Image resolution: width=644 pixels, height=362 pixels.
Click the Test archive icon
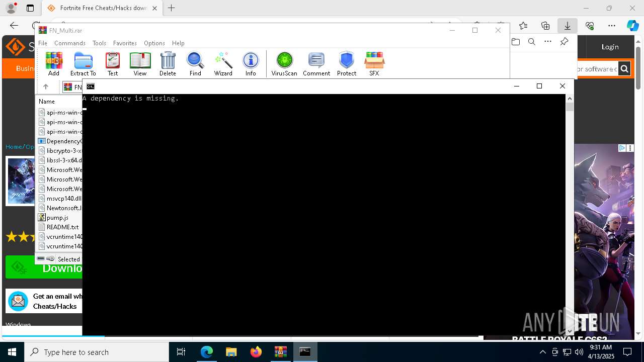click(113, 64)
